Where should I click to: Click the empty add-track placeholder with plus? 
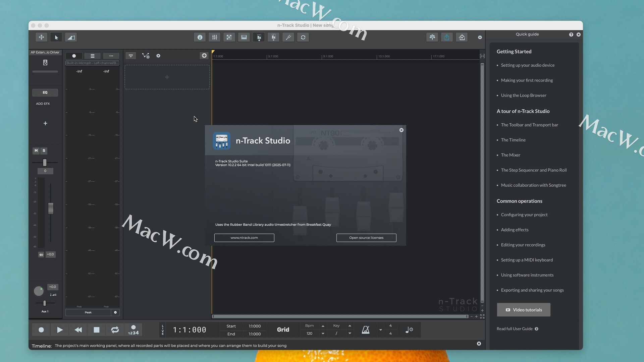(x=167, y=77)
